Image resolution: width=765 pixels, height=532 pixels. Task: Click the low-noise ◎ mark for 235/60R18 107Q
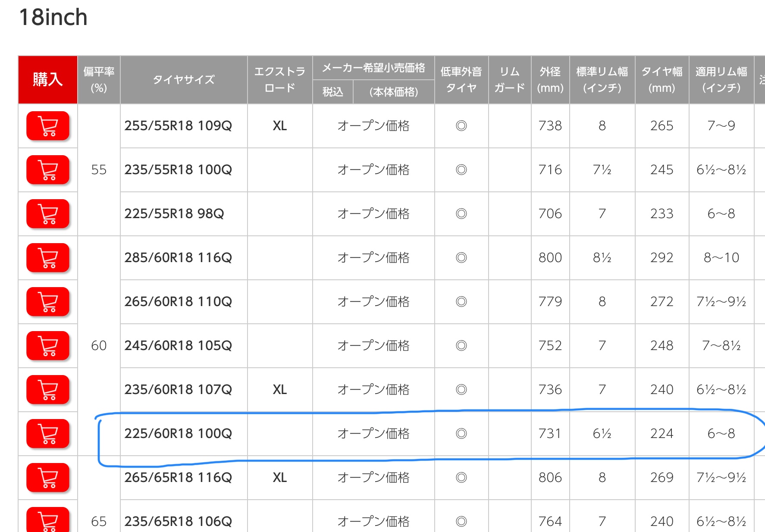(x=461, y=390)
